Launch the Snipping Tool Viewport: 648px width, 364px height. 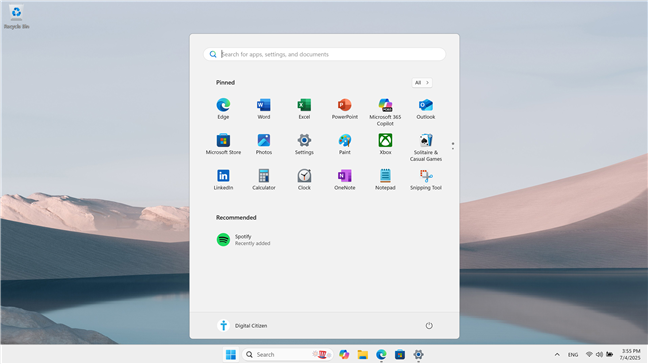(x=426, y=179)
